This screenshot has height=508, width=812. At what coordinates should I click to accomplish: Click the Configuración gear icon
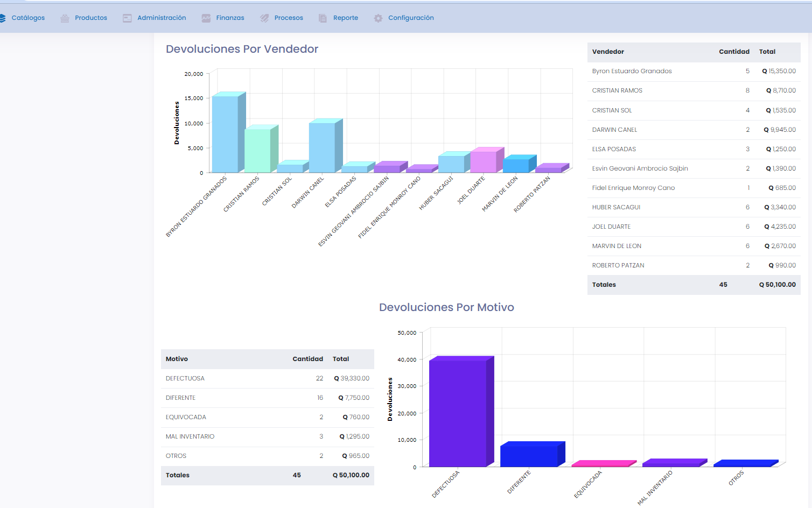[x=378, y=18]
